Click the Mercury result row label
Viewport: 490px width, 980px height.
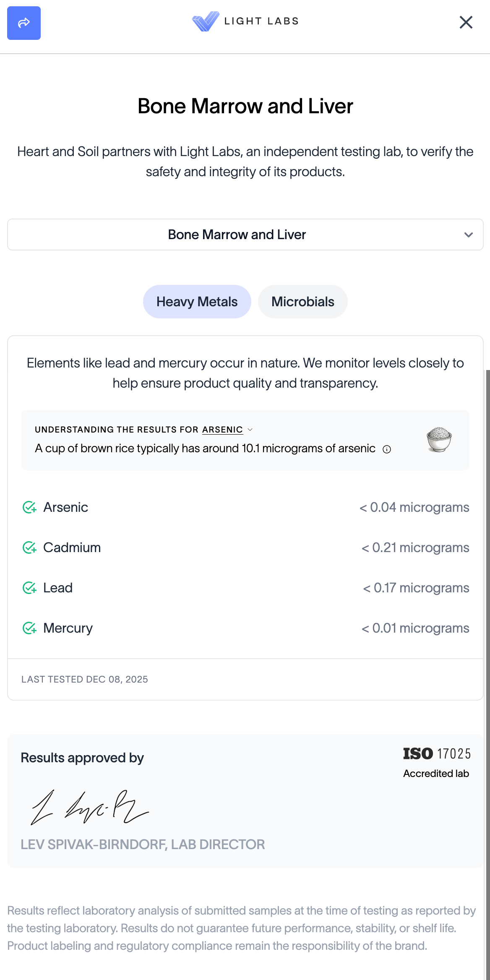(68, 628)
